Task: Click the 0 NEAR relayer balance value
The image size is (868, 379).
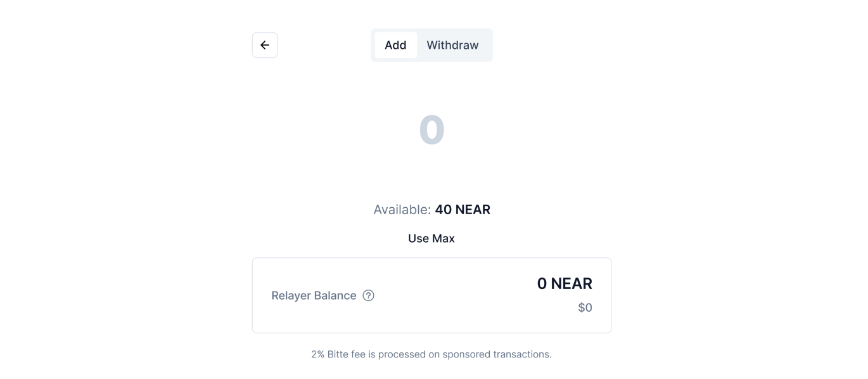Action: 564,283
